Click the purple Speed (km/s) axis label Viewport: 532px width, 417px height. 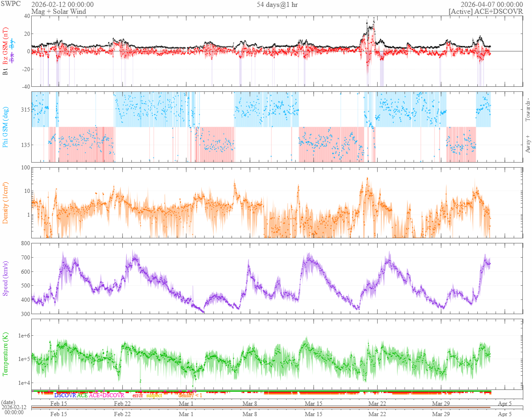pyautogui.click(x=6, y=278)
